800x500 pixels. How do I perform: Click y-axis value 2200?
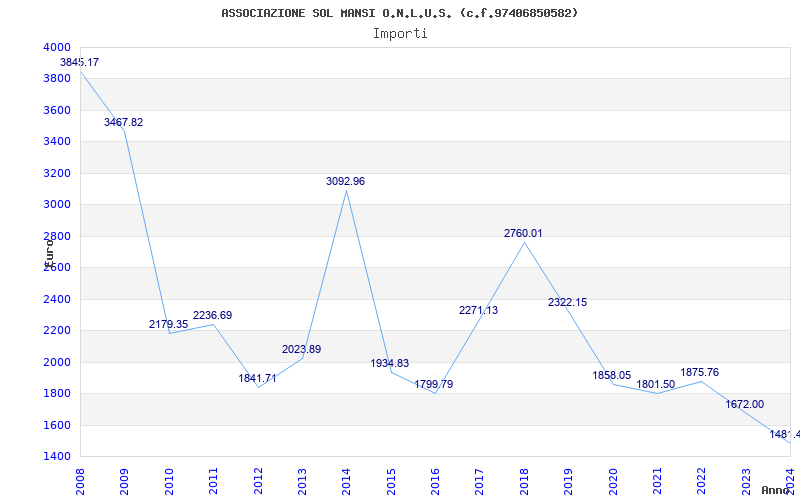point(57,331)
